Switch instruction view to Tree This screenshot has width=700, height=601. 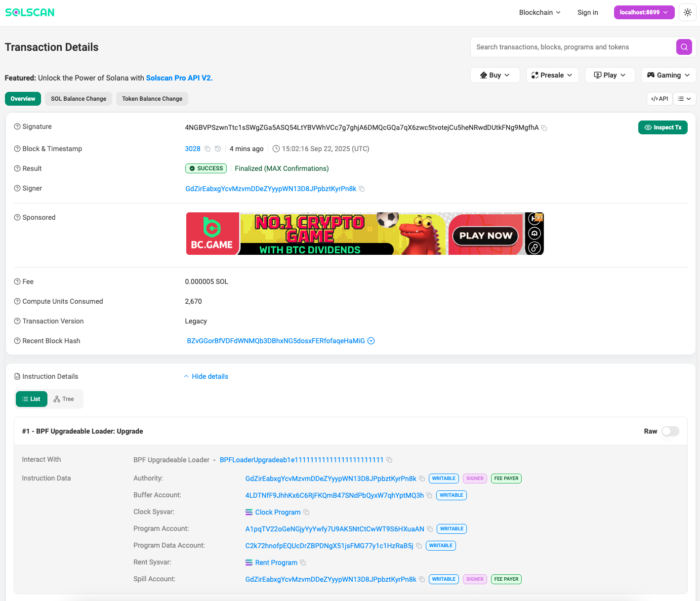(x=64, y=399)
